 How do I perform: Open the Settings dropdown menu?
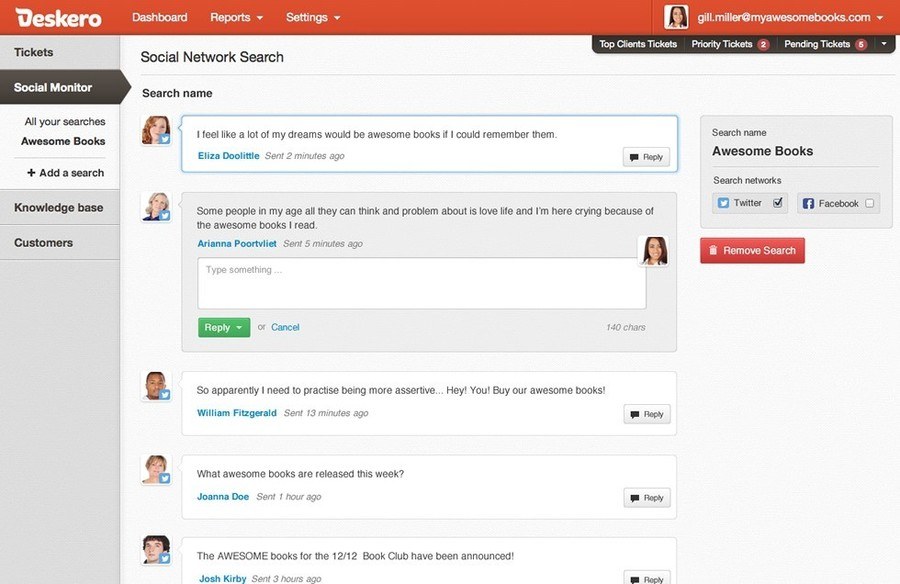313,17
